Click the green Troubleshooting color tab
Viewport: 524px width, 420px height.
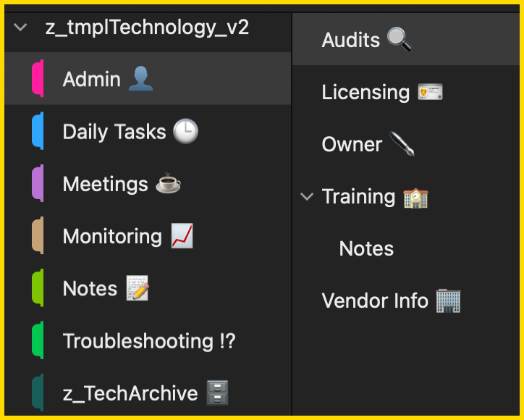38,340
